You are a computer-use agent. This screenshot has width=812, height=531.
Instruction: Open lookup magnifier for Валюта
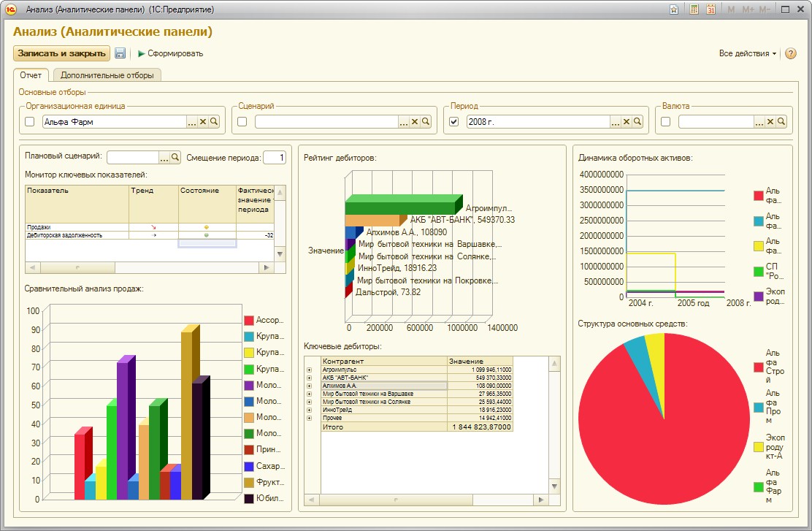pos(781,122)
